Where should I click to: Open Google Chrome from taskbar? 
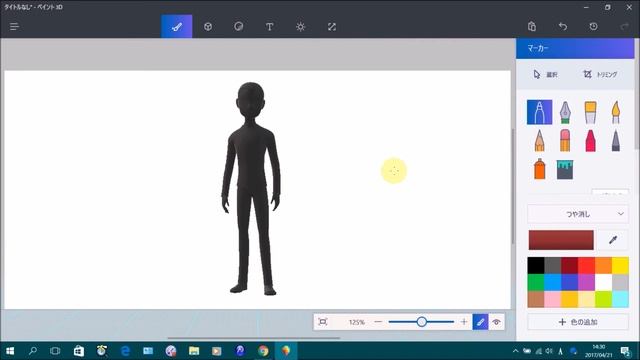(263, 351)
